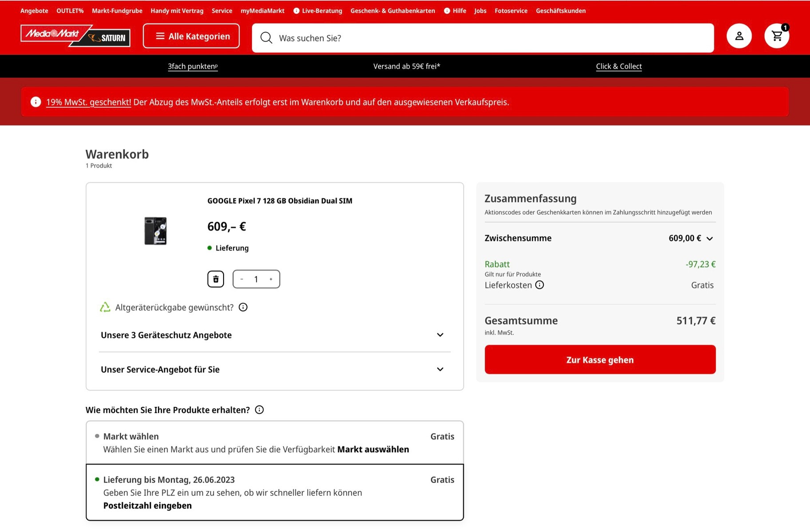Increase product quantity with plus

[271, 279]
